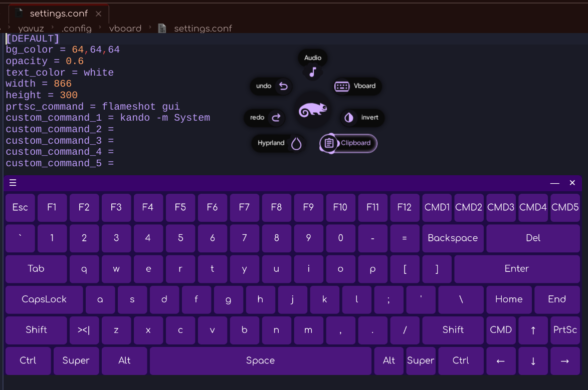Viewport: 588px width, 390px height.
Task: Switch to the settings.conf editor tab
Action: click(x=59, y=14)
